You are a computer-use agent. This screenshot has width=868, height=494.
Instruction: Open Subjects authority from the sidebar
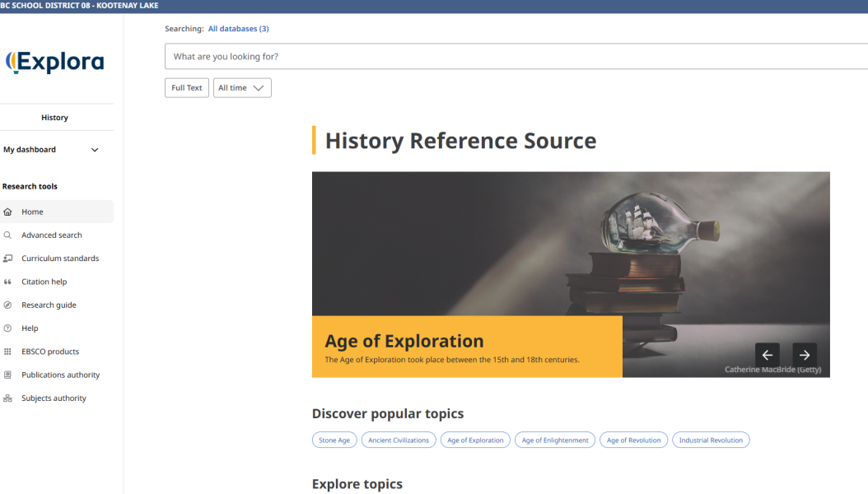7,398
